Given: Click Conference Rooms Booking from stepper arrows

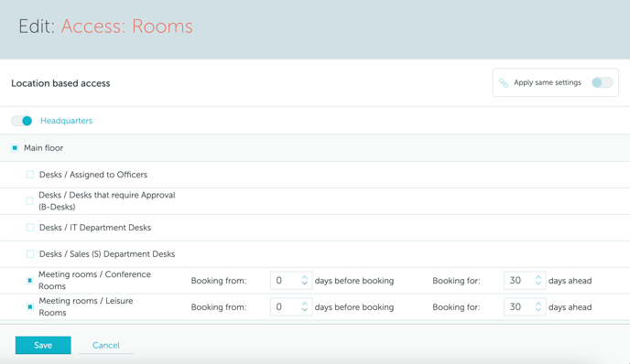Looking at the screenshot, I should [x=305, y=281].
